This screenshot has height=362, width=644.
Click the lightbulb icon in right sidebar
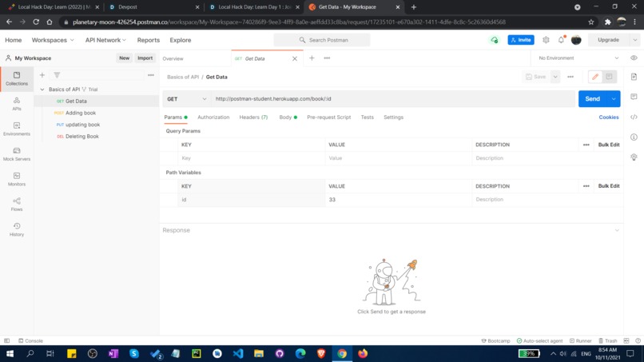(634, 157)
